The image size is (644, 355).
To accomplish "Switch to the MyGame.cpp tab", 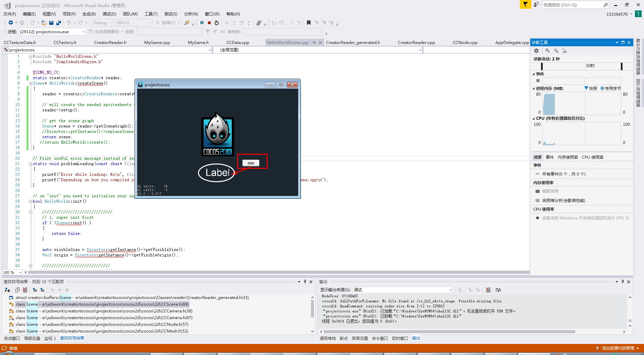I will 157,43.
